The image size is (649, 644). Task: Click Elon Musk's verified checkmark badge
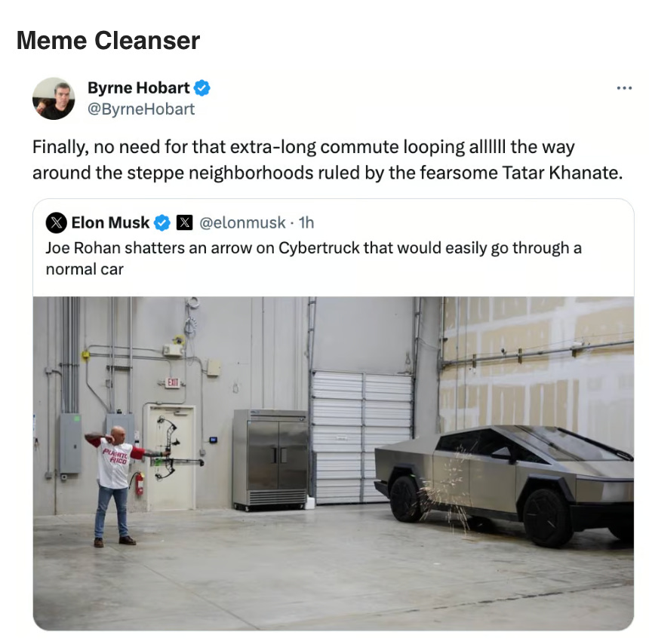point(161,222)
